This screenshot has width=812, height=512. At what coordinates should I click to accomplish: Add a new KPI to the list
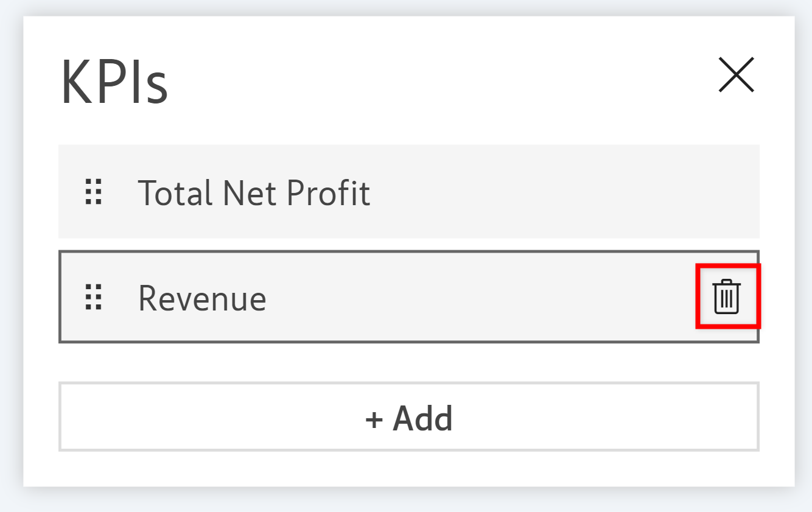(x=408, y=417)
